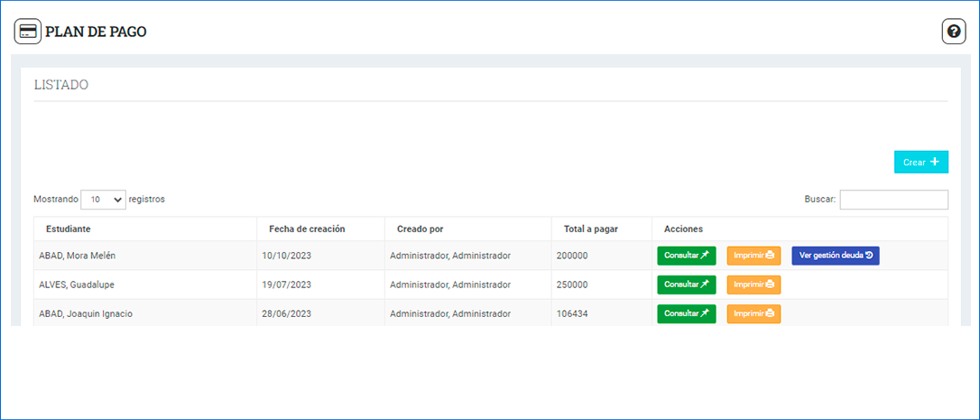
Task: Open the records-per-page dropdown showing 10
Action: [103, 200]
